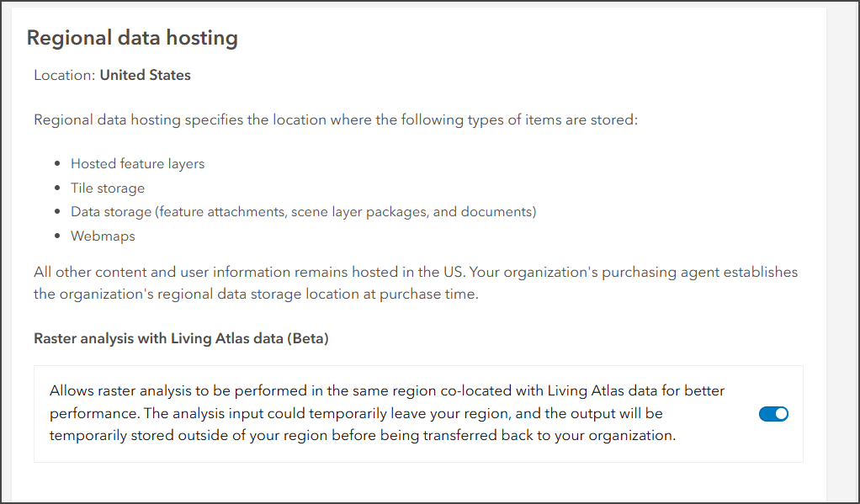This screenshot has width=860, height=504.
Task: Click the bullet dot before Hosted feature layers
Action: 57,165
